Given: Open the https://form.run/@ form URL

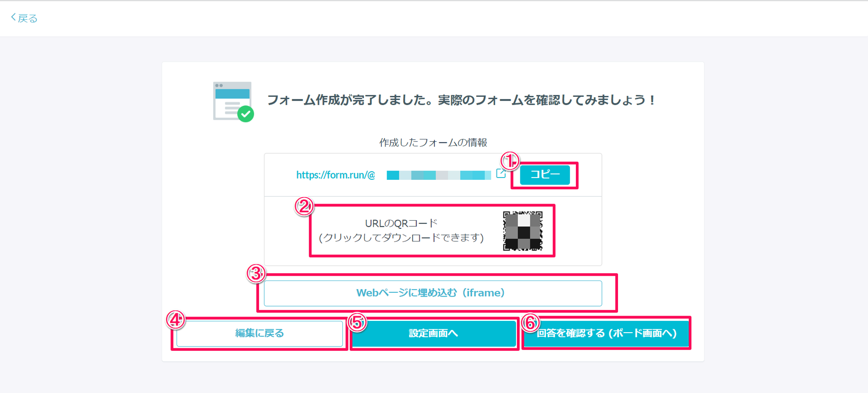Looking at the screenshot, I should 335,175.
